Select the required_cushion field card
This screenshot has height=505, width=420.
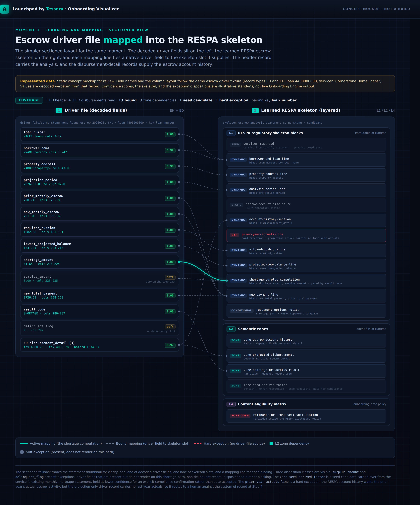[x=100, y=230]
